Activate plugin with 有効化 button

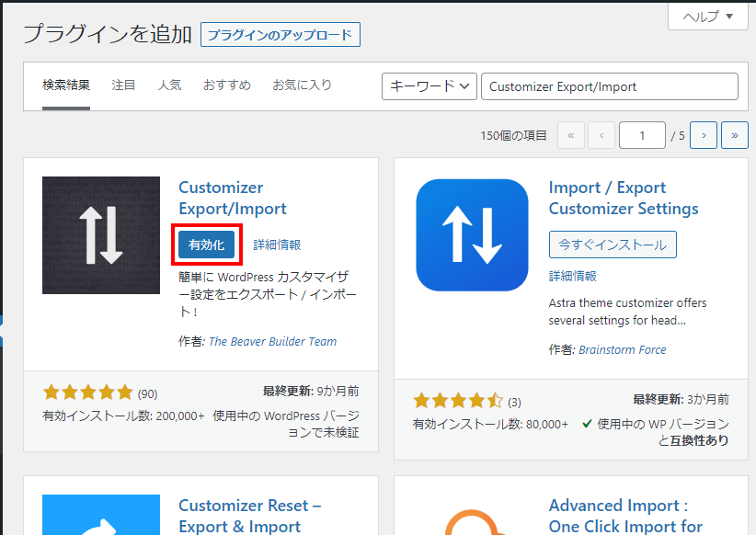206,245
